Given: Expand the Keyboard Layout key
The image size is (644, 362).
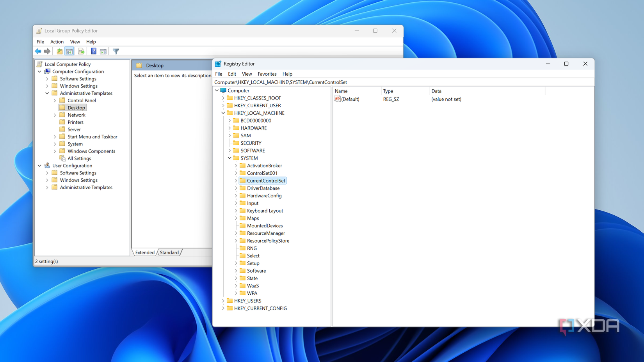Looking at the screenshot, I should pos(236,211).
